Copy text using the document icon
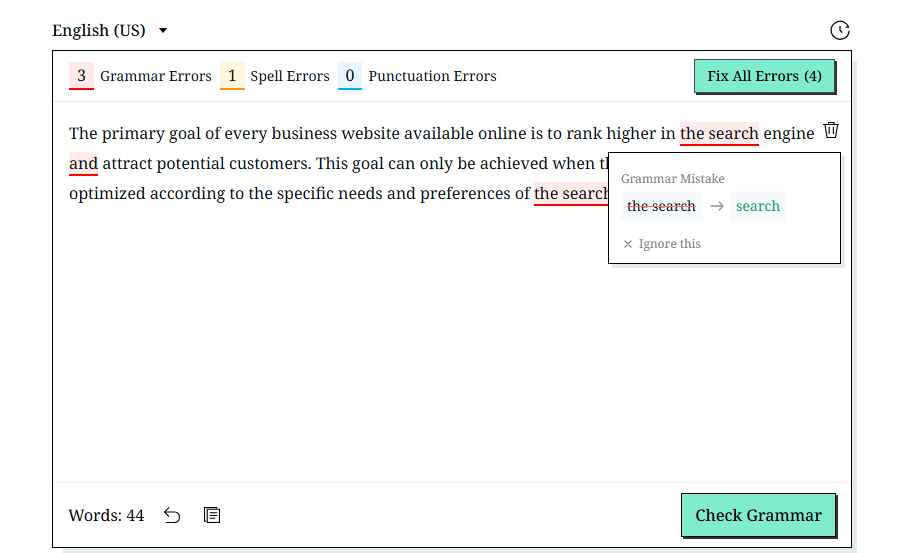Image resolution: width=905 pixels, height=553 pixels. 212,515
